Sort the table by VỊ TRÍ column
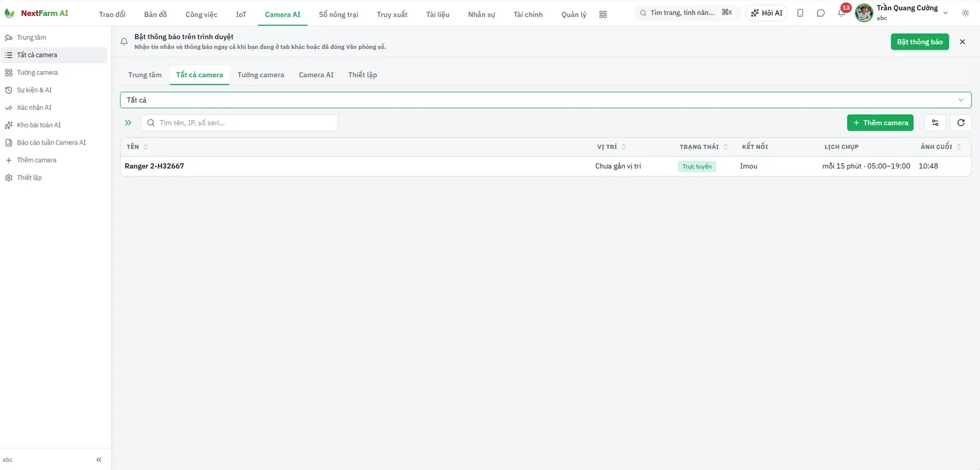This screenshot has height=470, width=980. pos(611,147)
